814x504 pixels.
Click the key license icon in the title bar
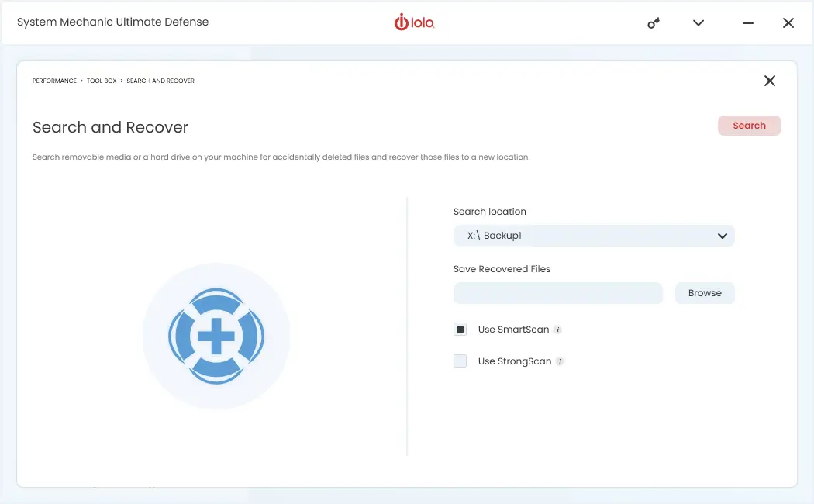[x=653, y=23]
